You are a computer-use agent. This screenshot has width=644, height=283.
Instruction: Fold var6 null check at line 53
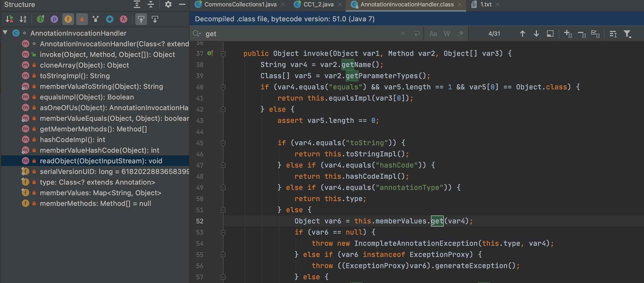click(x=223, y=232)
